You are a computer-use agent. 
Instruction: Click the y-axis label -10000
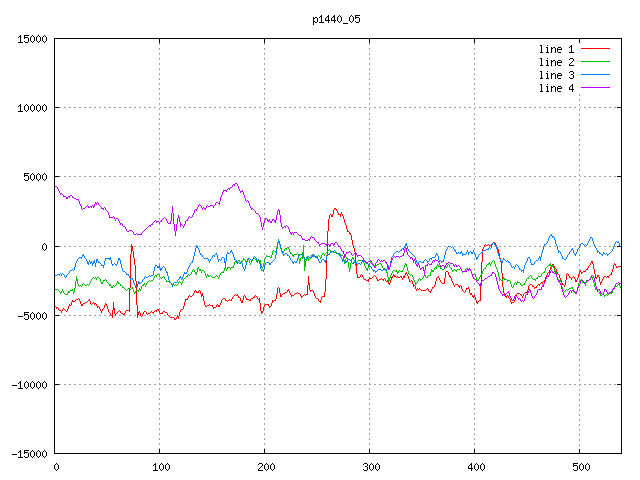tap(29, 385)
